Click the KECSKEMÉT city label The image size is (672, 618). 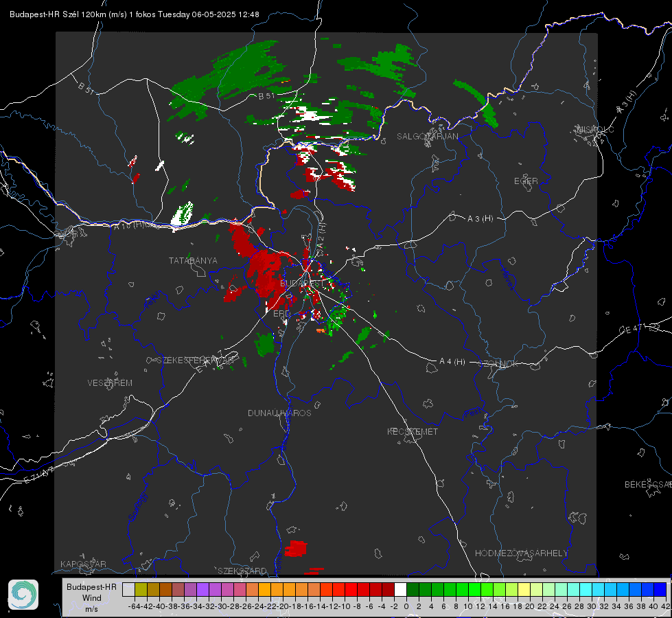pyautogui.click(x=413, y=432)
